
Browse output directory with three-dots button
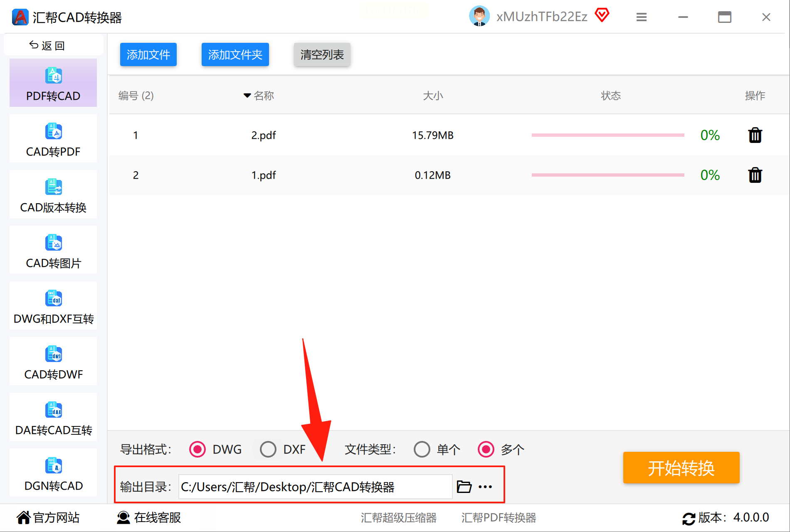485,487
